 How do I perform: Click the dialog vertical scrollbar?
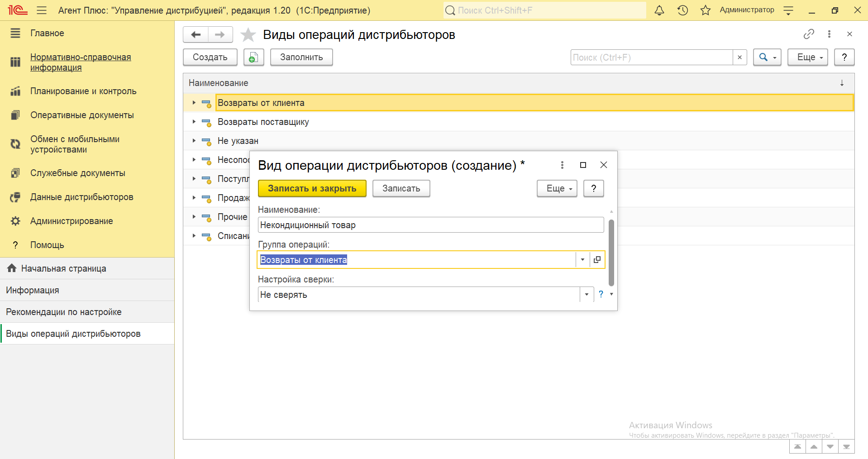tap(611, 253)
